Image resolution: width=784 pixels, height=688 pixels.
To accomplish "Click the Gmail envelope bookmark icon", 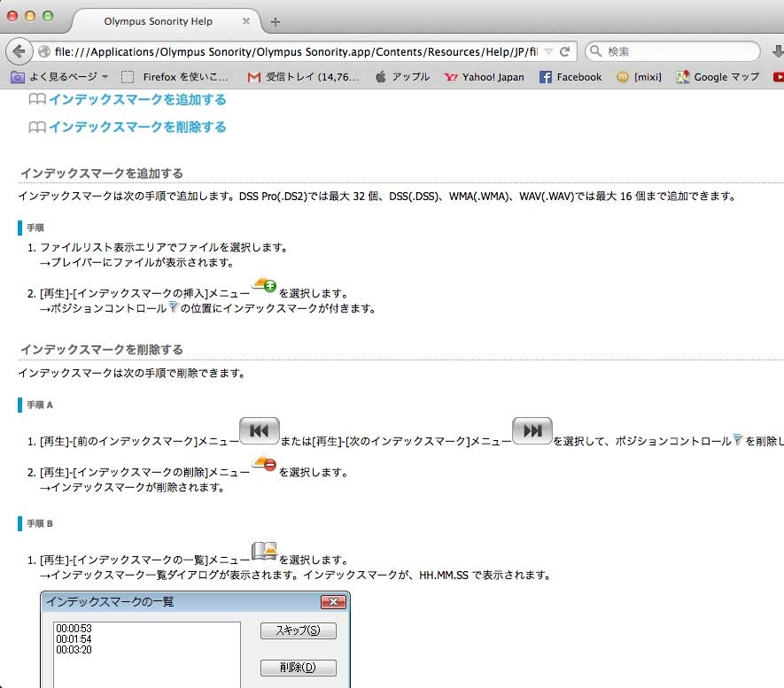I will 254,77.
